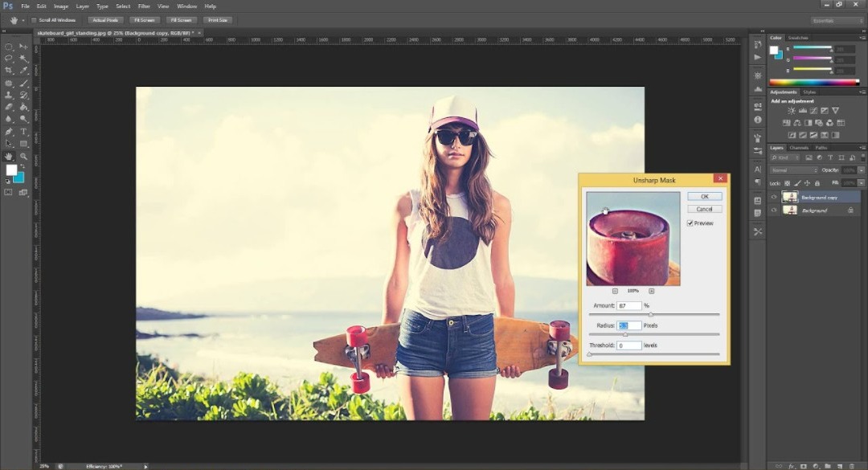Image resolution: width=868 pixels, height=470 pixels.
Task: Select the Zoom tool in toolbar
Action: (x=24, y=157)
